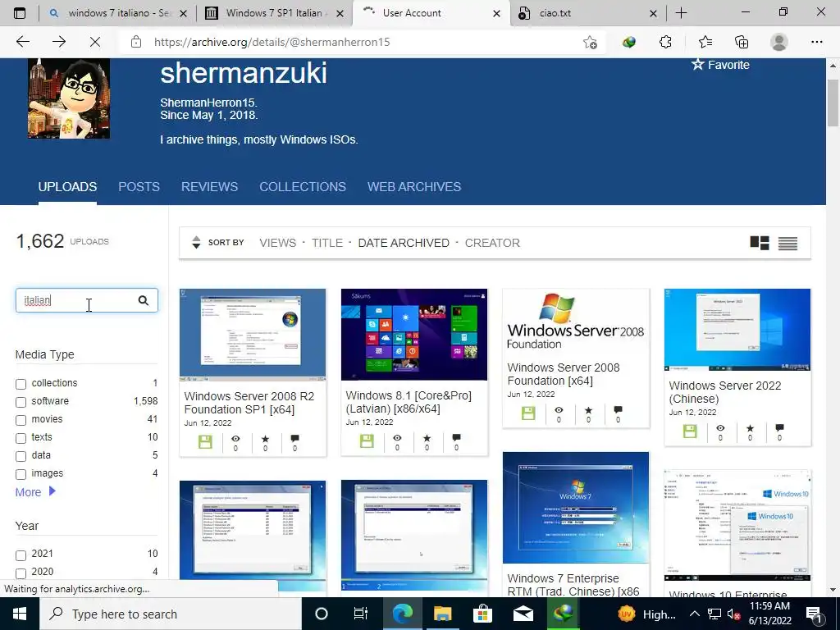The height and width of the screenshot is (630, 840).
Task: Open the Edge settings three-dots menu
Action: coord(816,42)
